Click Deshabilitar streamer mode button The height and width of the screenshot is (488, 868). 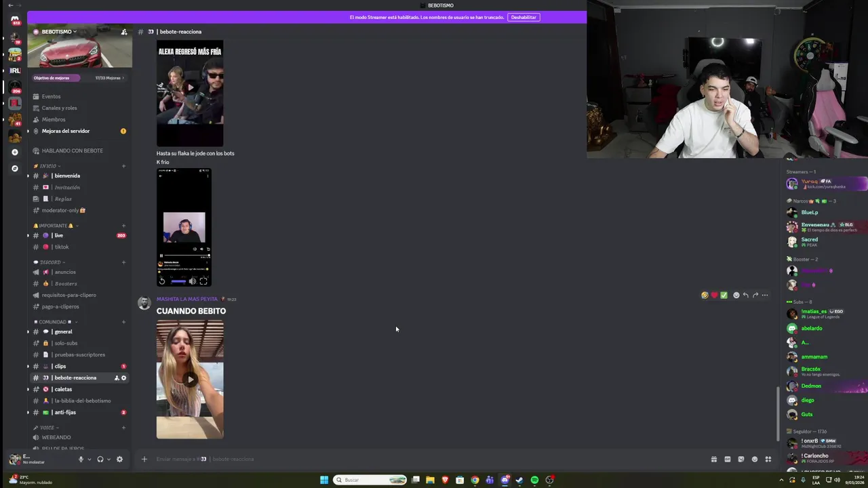click(x=524, y=17)
